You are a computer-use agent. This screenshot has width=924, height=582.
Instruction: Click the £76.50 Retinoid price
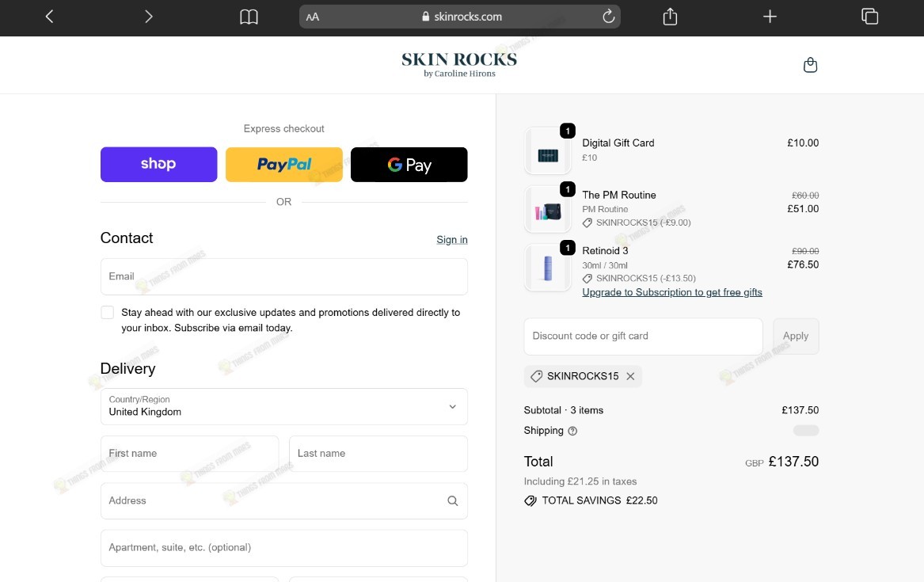[803, 264]
